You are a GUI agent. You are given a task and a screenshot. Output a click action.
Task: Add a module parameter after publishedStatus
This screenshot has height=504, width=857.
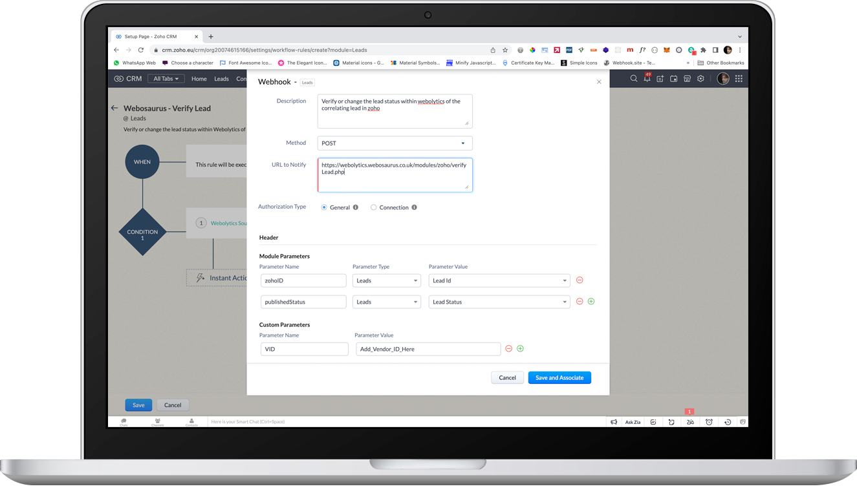click(x=591, y=302)
